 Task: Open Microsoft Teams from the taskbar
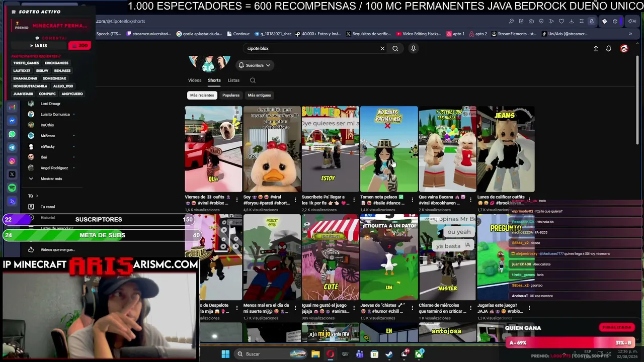click(359, 354)
